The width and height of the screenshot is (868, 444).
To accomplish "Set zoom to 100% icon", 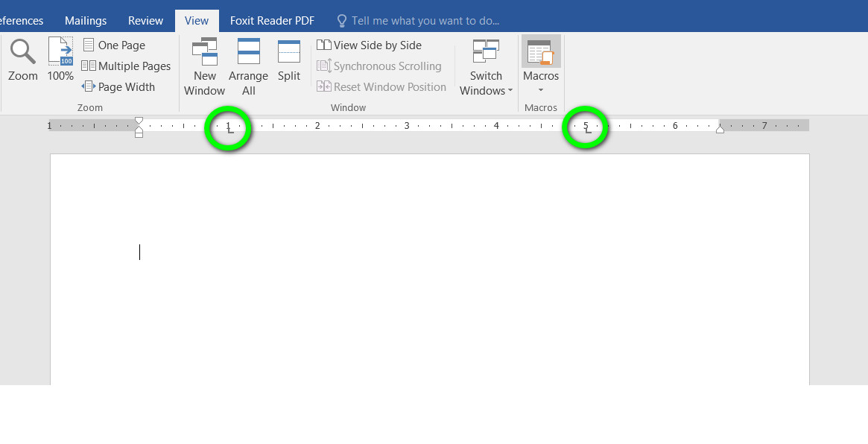I will point(60,51).
